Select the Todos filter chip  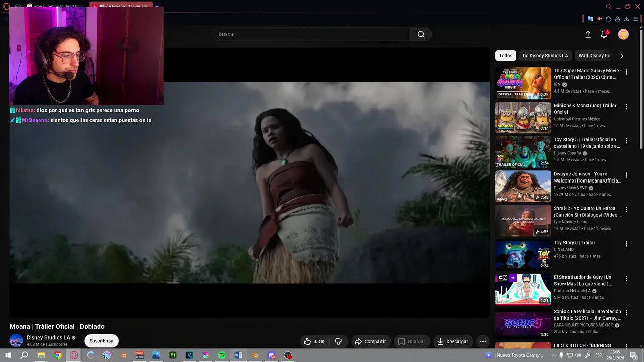coord(506,56)
